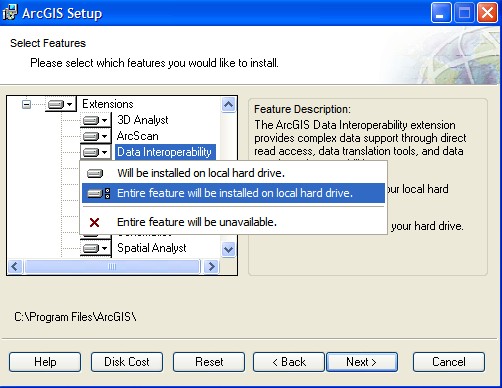Click the drive icon beside 'Will be installed'
This screenshot has height=388, width=502.
(x=95, y=173)
